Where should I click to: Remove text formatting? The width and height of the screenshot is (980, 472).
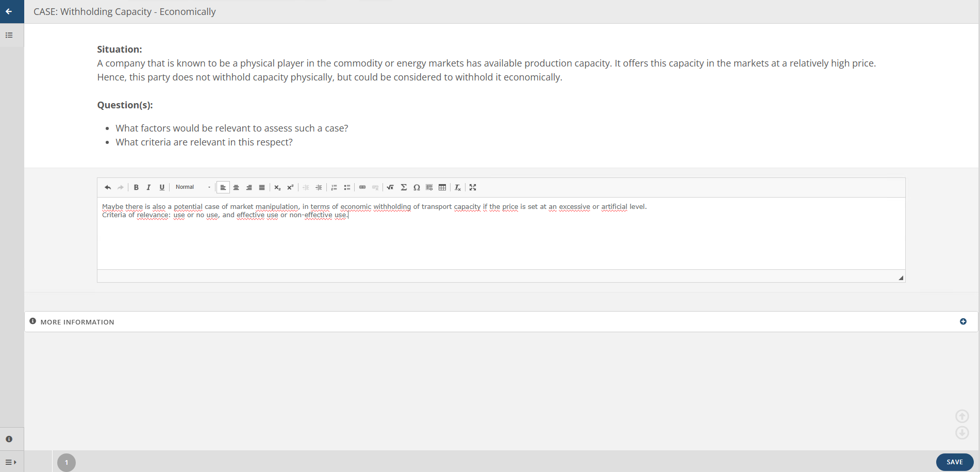(458, 187)
